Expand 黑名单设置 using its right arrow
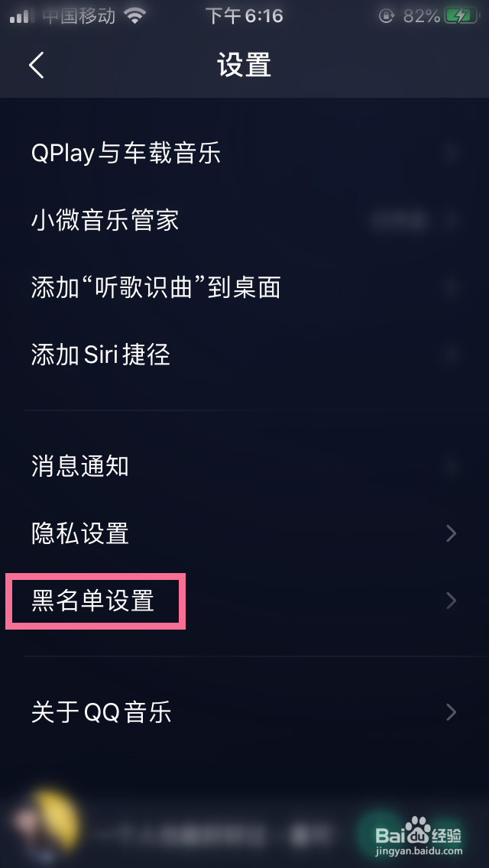 point(451,601)
